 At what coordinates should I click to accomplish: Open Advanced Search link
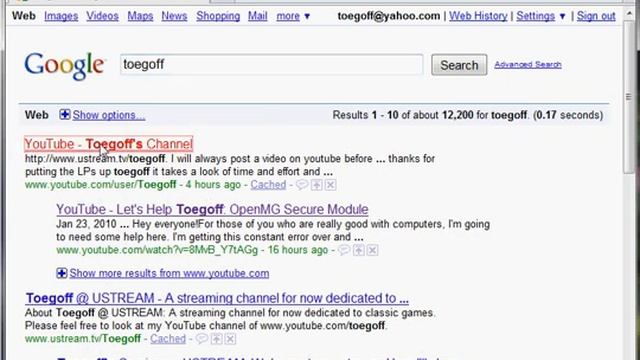pyautogui.click(x=528, y=64)
